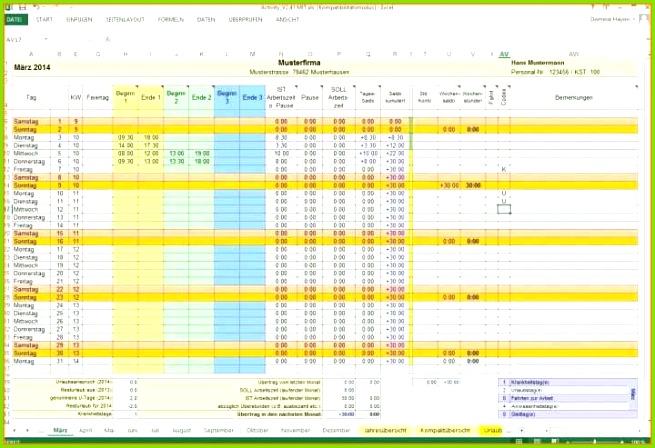Image resolution: width=655 pixels, height=448 pixels.
Task: Select Ende 2 cell 19:00 for Mittwoch 5
Action: pyautogui.click(x=202, y=153)
